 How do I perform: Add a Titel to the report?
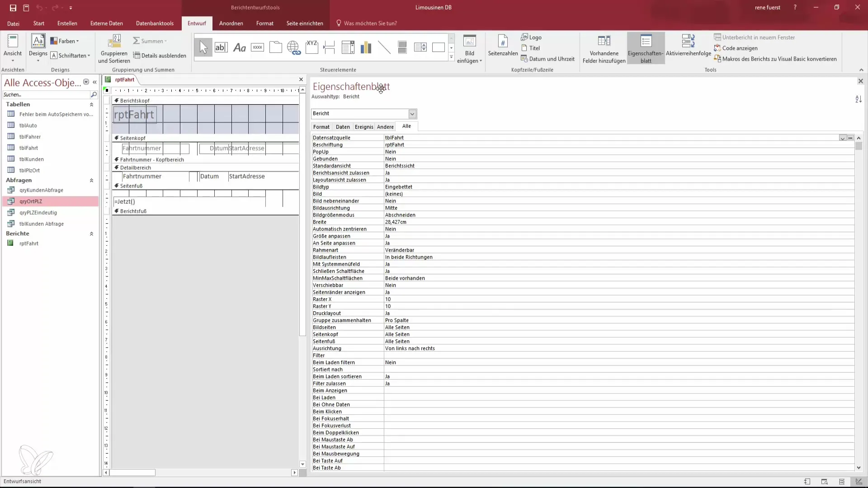click(x=531, y=48)
